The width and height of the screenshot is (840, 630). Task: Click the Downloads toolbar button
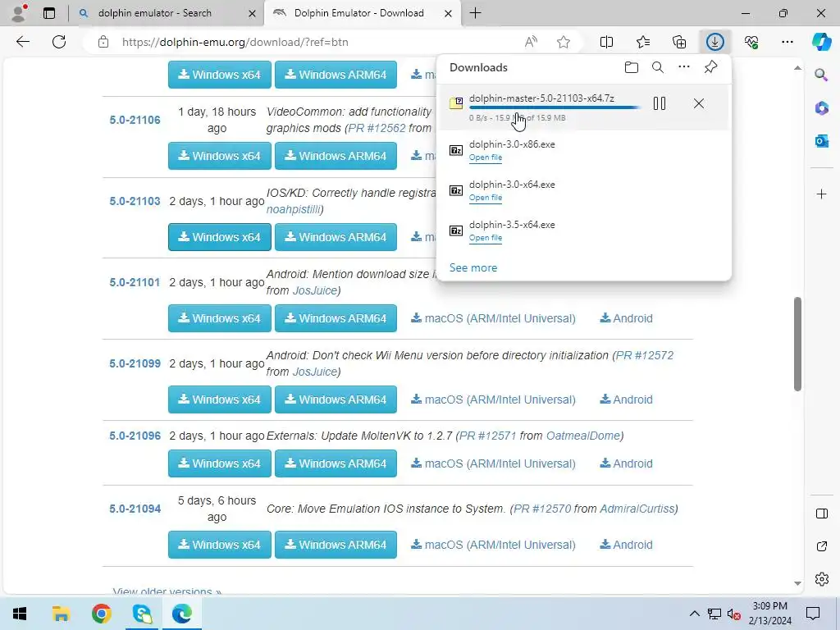coord(715,42)
